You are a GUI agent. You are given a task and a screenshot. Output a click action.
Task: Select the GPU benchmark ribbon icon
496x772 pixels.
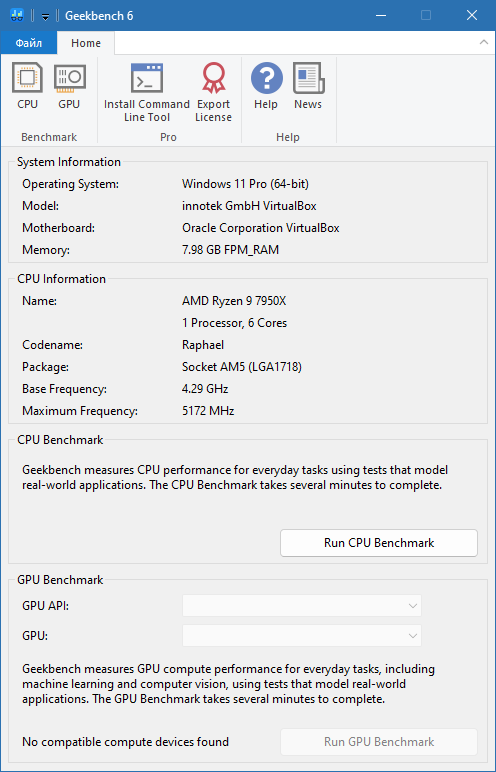point(69,87)
